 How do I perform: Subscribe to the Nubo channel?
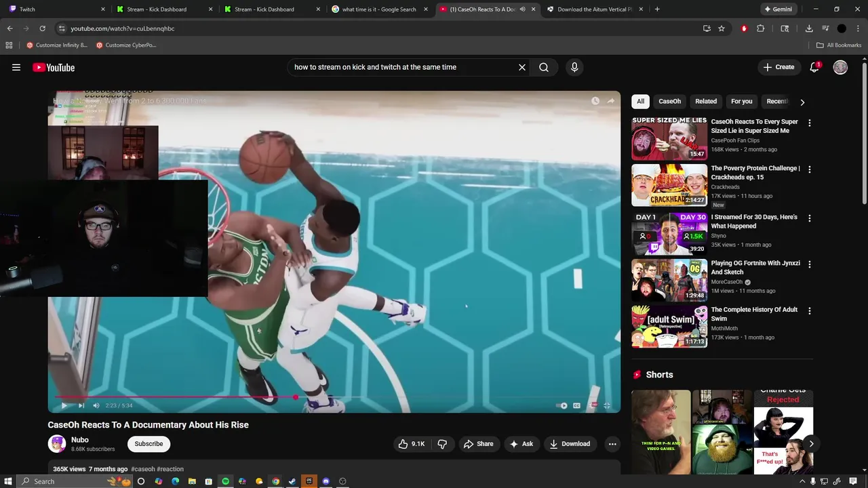[149, 444]
